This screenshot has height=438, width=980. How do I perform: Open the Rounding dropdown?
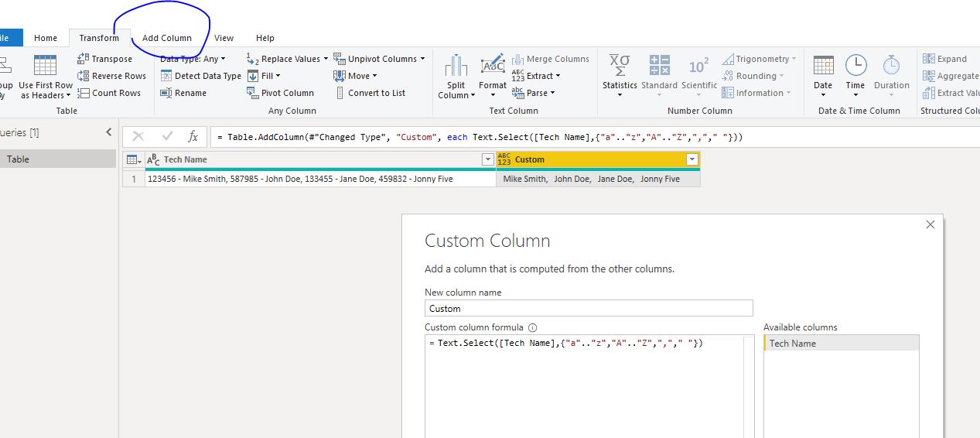coord(753,76)
